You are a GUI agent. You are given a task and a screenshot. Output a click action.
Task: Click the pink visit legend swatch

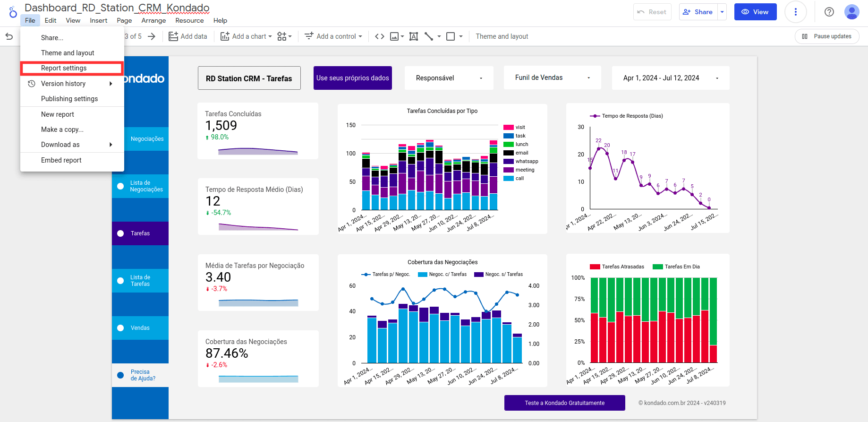pos(508,128)
